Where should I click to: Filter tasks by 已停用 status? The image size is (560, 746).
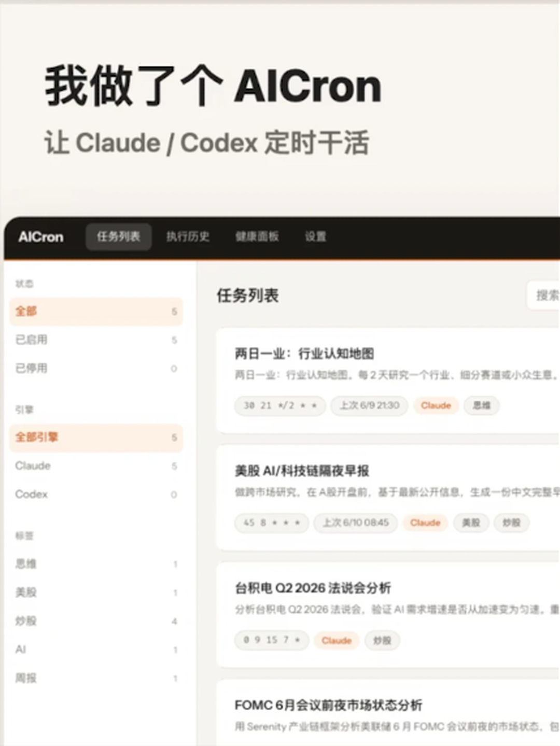click(x=96, y=369)
